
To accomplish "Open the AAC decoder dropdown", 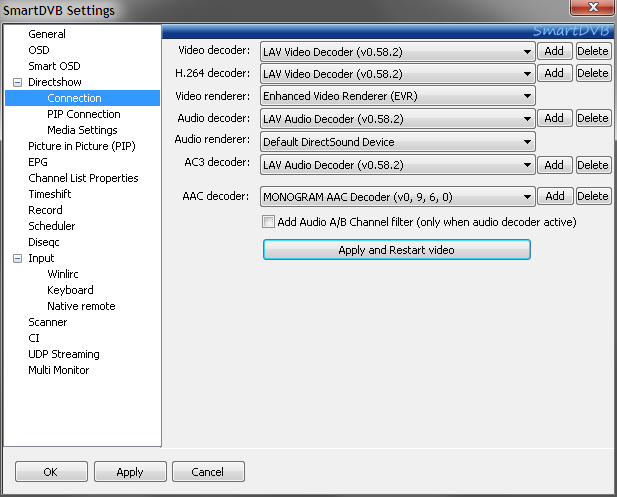I will [x=397, y=196].
